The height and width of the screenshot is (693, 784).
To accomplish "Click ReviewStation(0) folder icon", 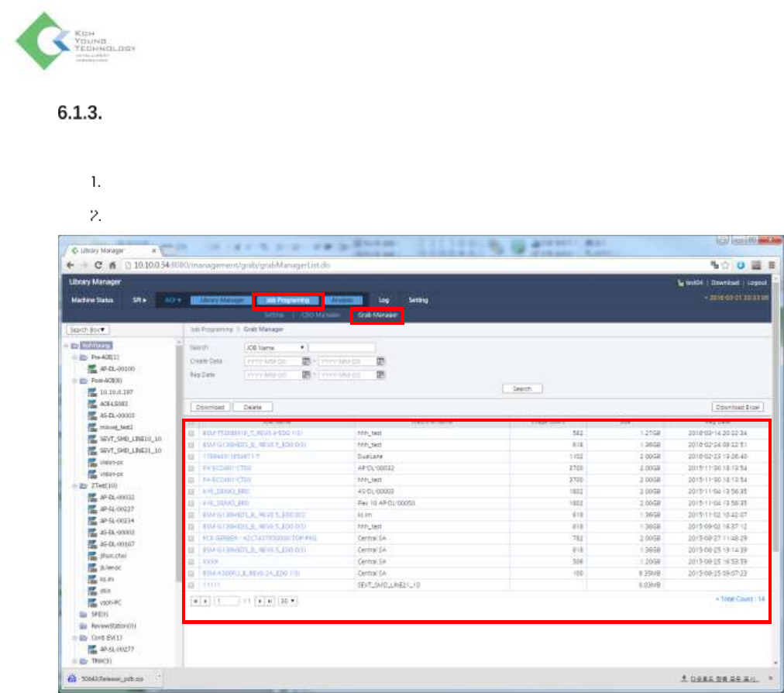I will click(84, 626).
